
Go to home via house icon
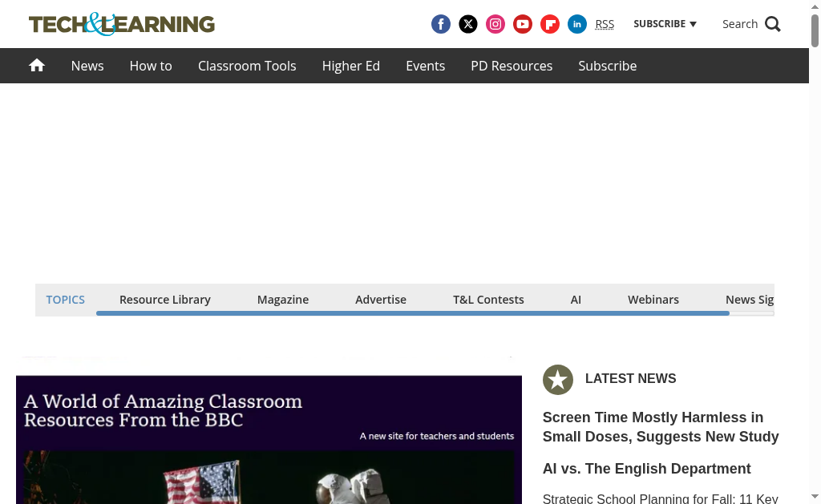tap(37, 66)
